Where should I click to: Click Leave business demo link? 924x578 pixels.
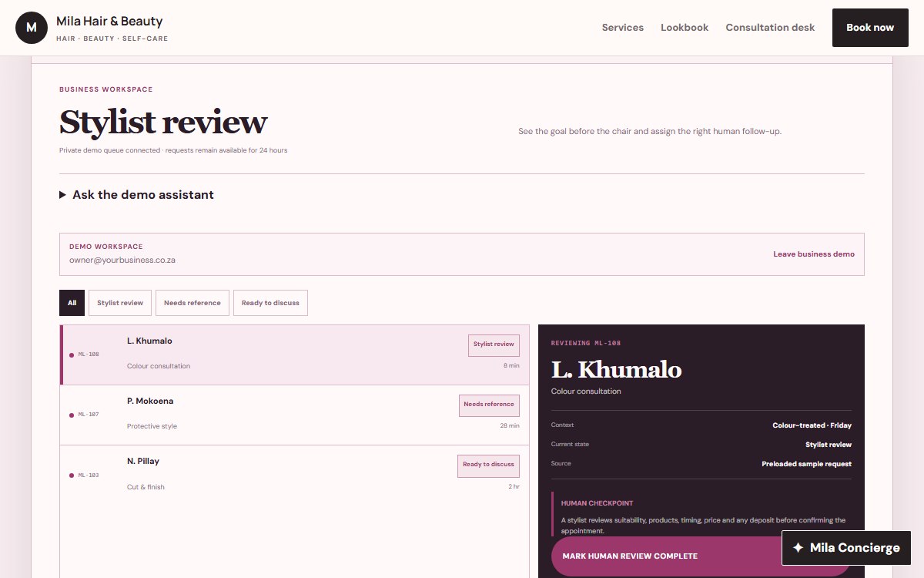click(814, 254)
